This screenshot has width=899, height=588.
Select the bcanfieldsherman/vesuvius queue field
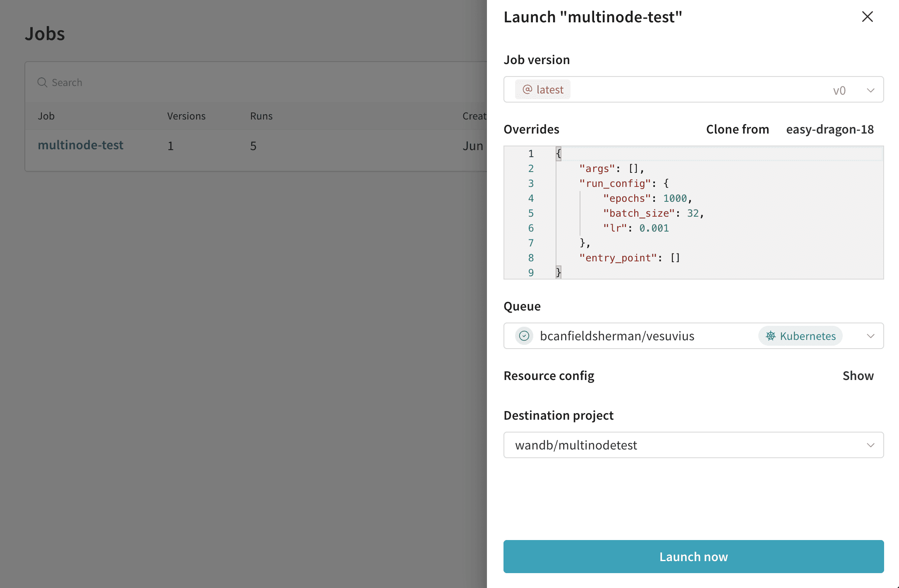tap(693, 336)
